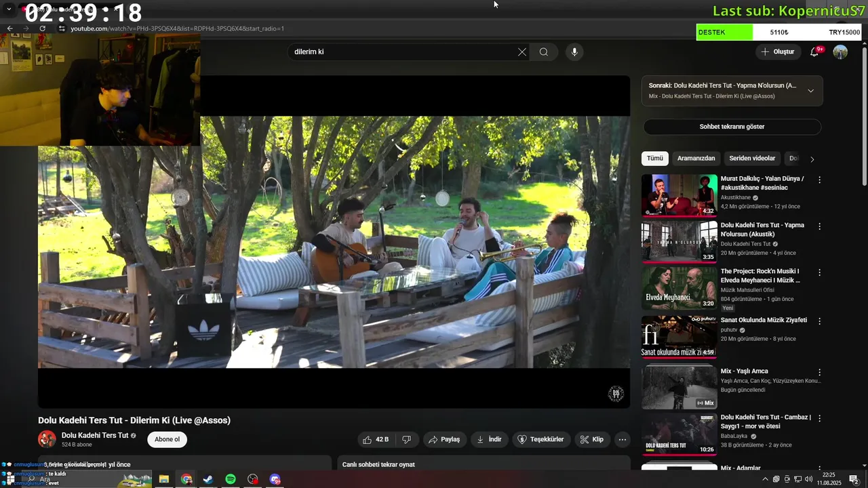868x488 pixels.
Task: Open options menu for Murat Dalkılıç video
Action: (819, 180)
